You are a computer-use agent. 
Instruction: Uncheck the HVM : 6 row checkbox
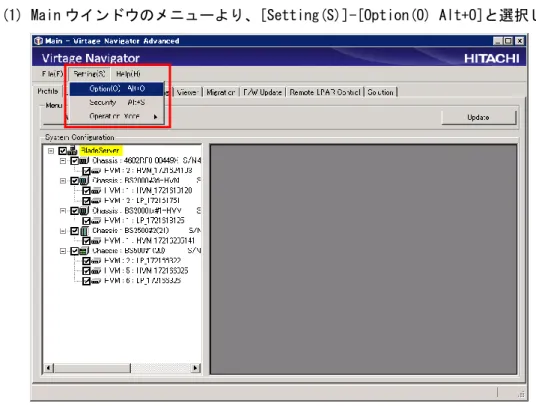coord(86,281)
